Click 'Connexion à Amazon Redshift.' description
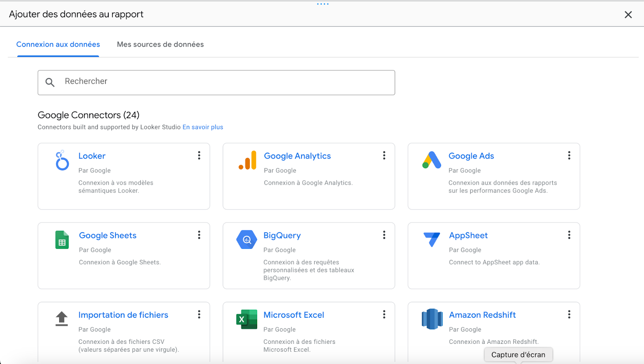 click(x=494, y=342)
